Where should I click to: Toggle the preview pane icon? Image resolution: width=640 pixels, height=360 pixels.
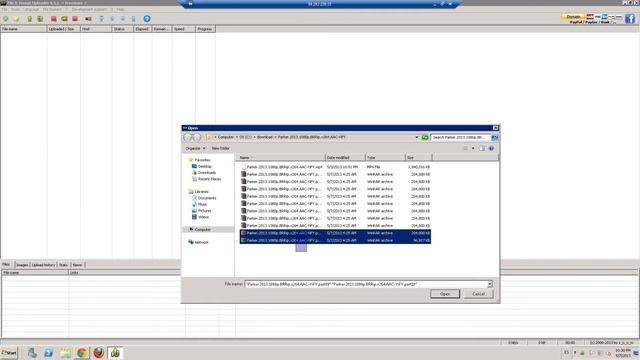(x=482, y=149)
